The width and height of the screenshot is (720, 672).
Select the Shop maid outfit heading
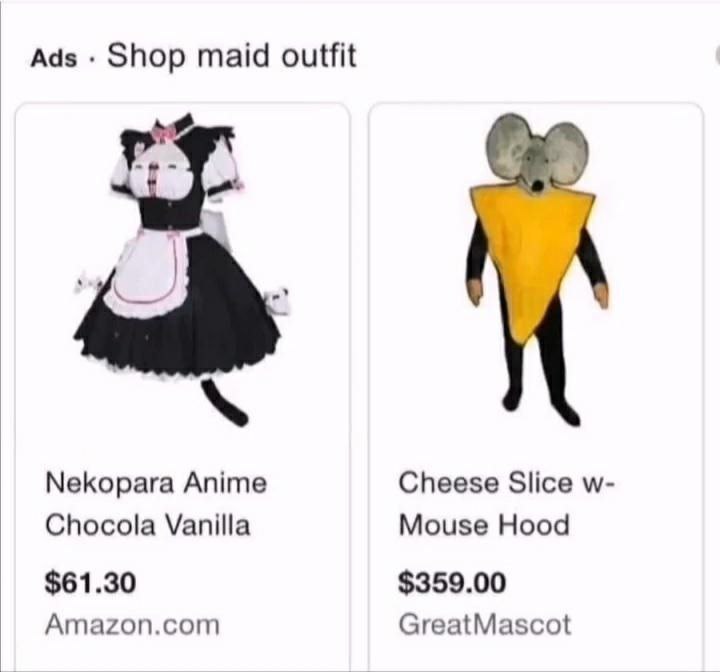tap(231, 56)
